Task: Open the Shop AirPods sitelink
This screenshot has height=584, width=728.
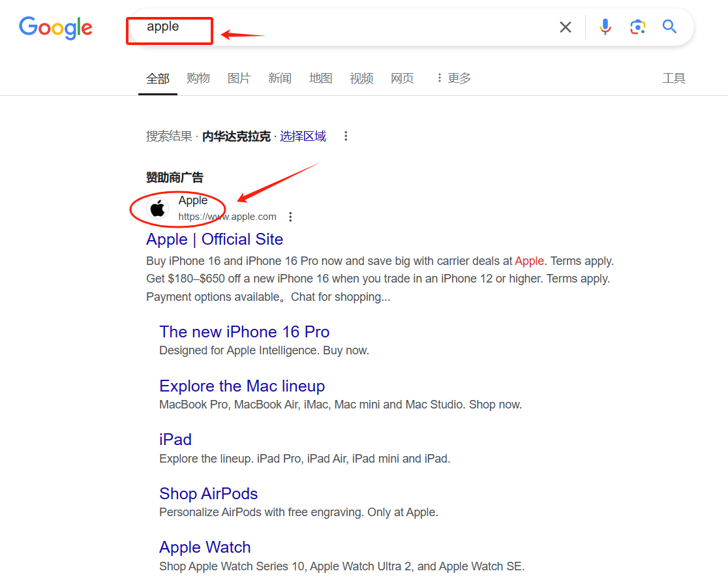Action: coord(208,493)
